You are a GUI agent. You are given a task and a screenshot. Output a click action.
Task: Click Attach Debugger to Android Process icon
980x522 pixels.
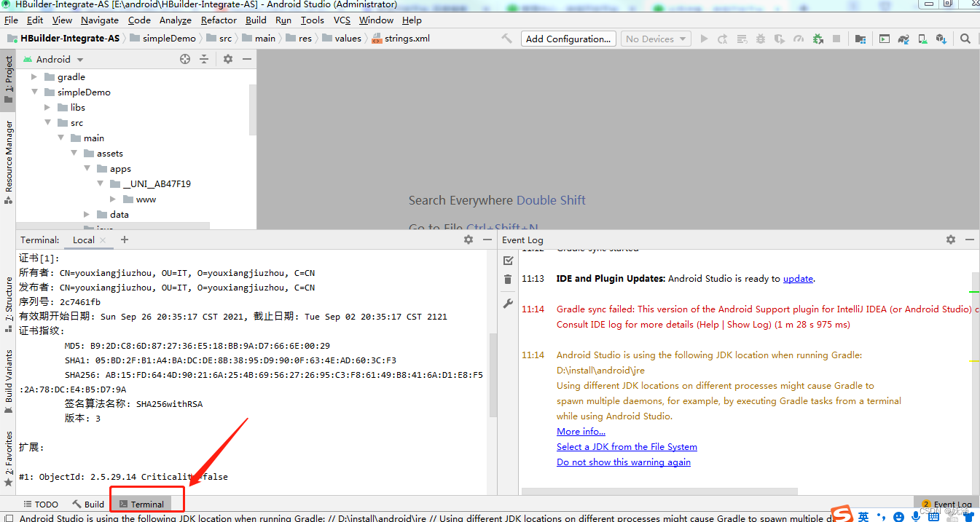click(818, 39)
